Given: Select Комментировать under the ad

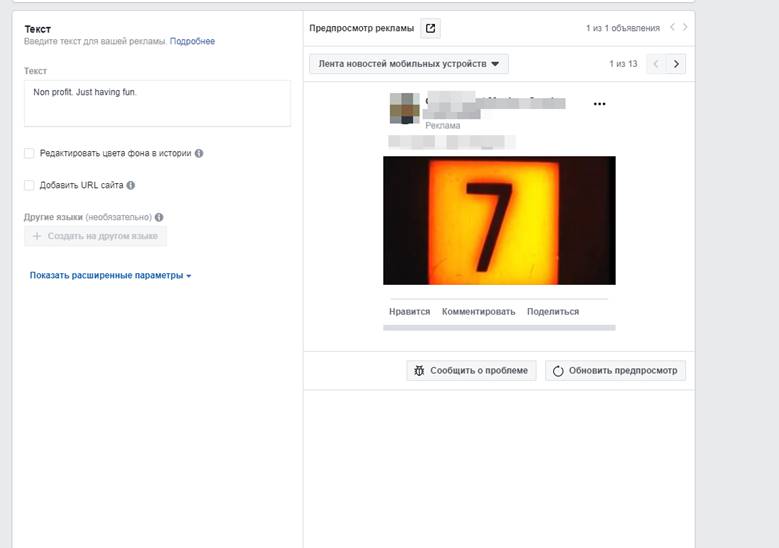Looking at the screenshot, I should (478, 311).
